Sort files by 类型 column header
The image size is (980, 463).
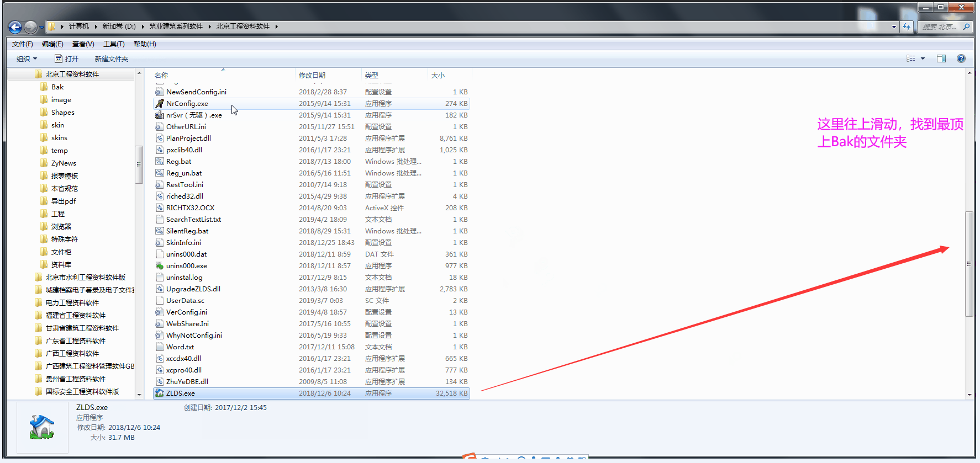click(x=395, y=76)
